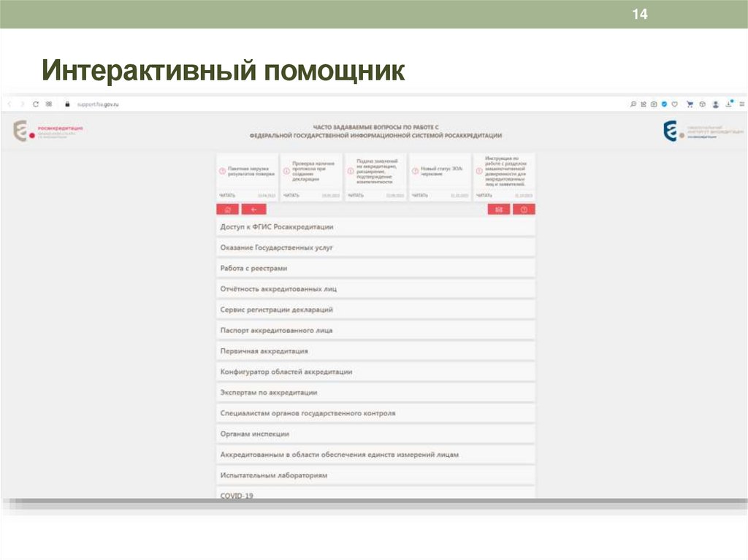Open the browser hamburger menu

pyautogui.click(x=741, y=104)
